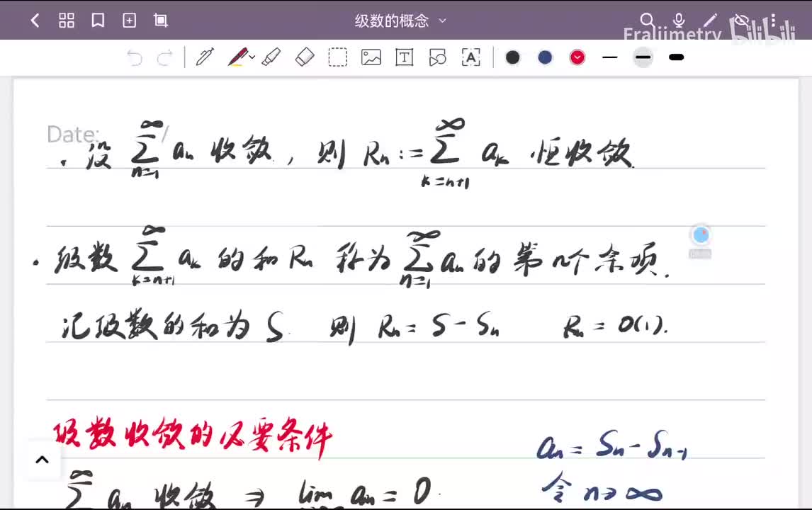Screen dimensions: 812x510
Task: Tap the microphone recording icon
Action: (678, 21)
